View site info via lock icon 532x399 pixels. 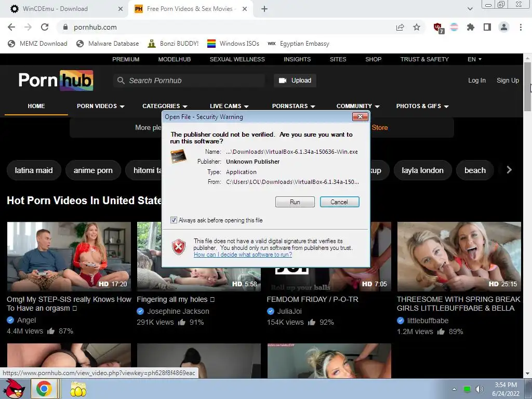point(65,27)
